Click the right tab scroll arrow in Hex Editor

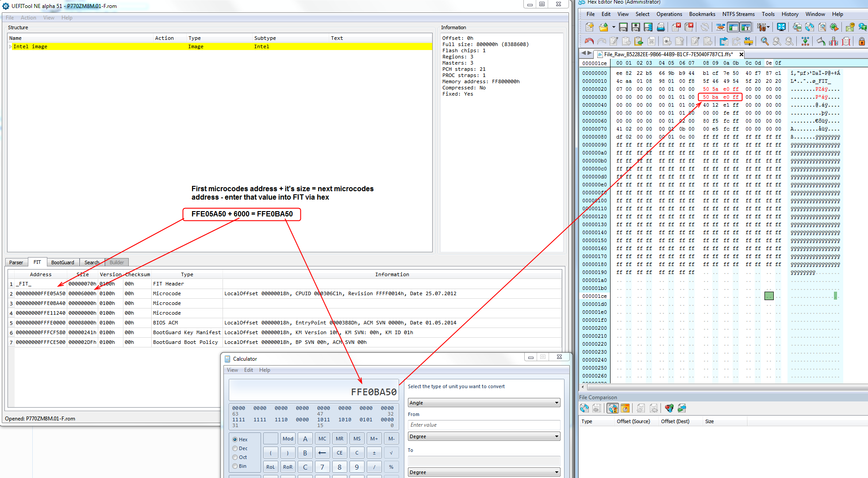590,53
